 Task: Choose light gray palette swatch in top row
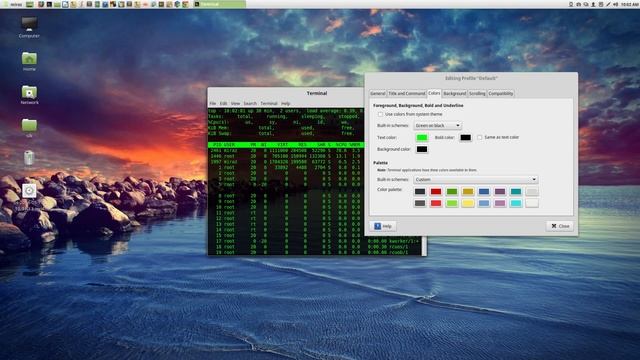point(532,191)
